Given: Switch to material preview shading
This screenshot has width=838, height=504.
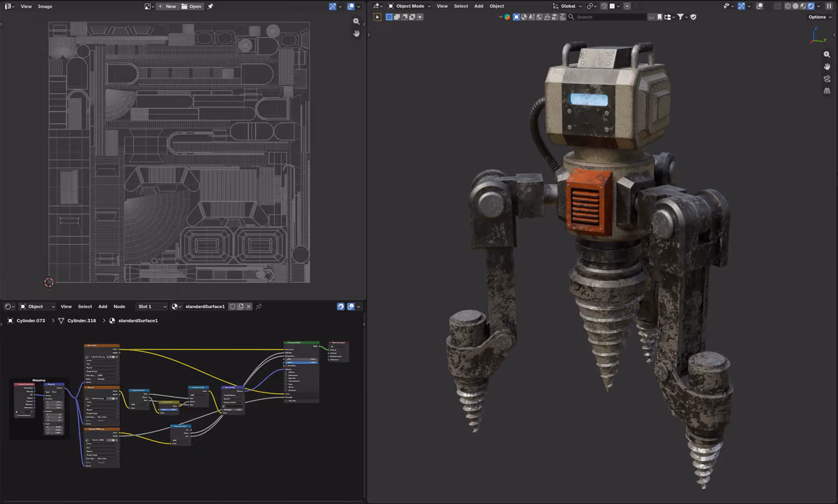Looking at the screenshot, I should point(803,6).
